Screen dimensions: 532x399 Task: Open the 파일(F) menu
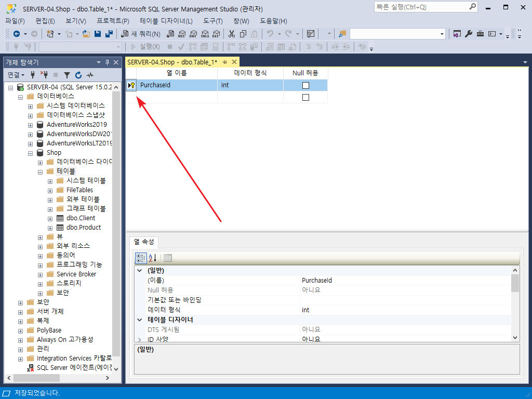click(x=15, y=21)
